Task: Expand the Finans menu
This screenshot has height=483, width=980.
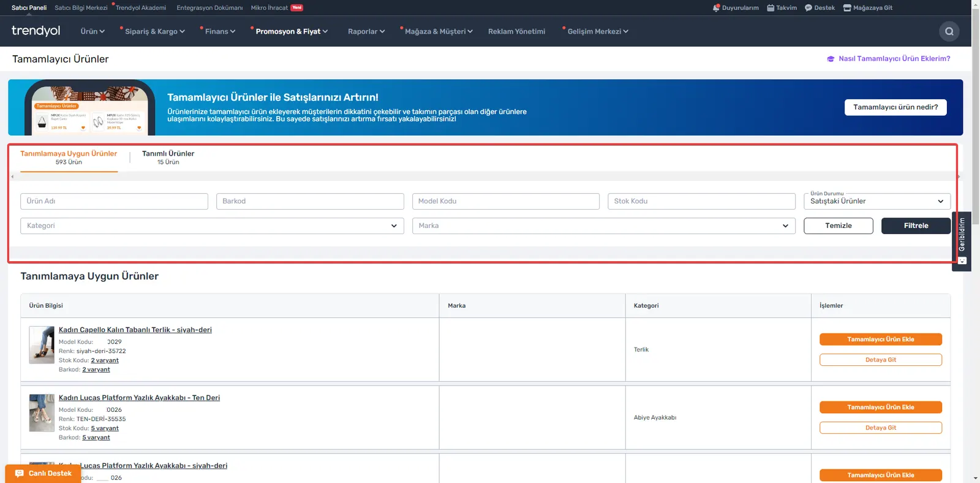Action: (x=220, y=31)
